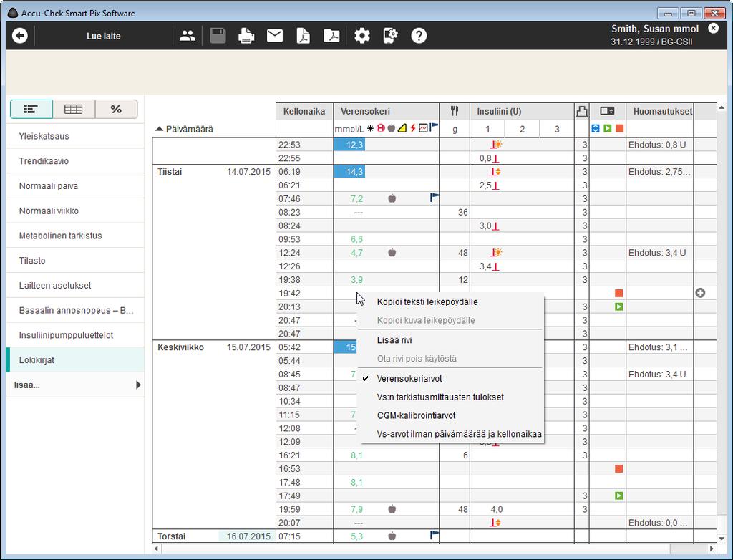Click Ehdotus: 2,75 note cell
This screenshot has height=560, width=733.
659,172
